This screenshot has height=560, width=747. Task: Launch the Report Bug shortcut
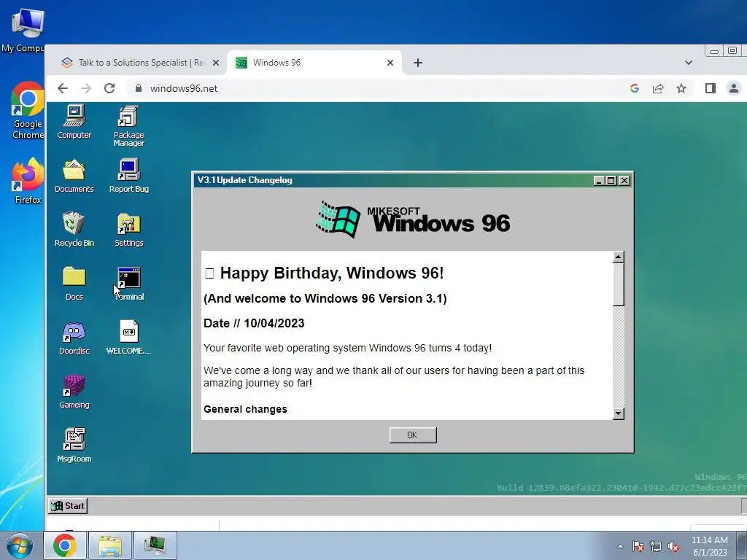coord(128,176)
